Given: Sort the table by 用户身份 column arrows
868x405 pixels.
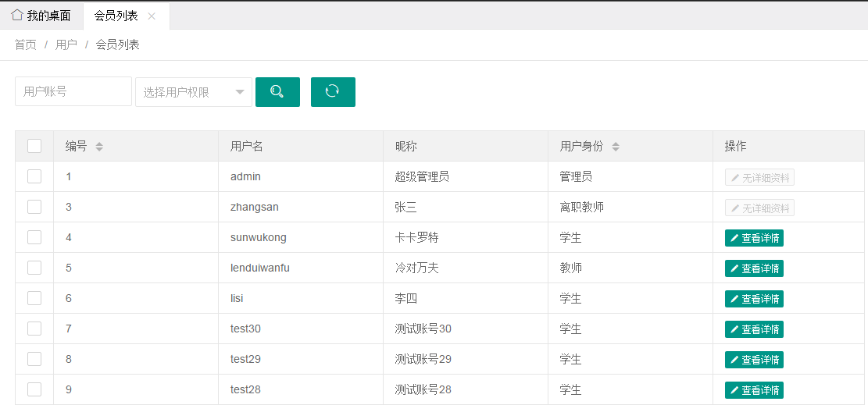Looking at the screenshot, I should pos(616,146).
